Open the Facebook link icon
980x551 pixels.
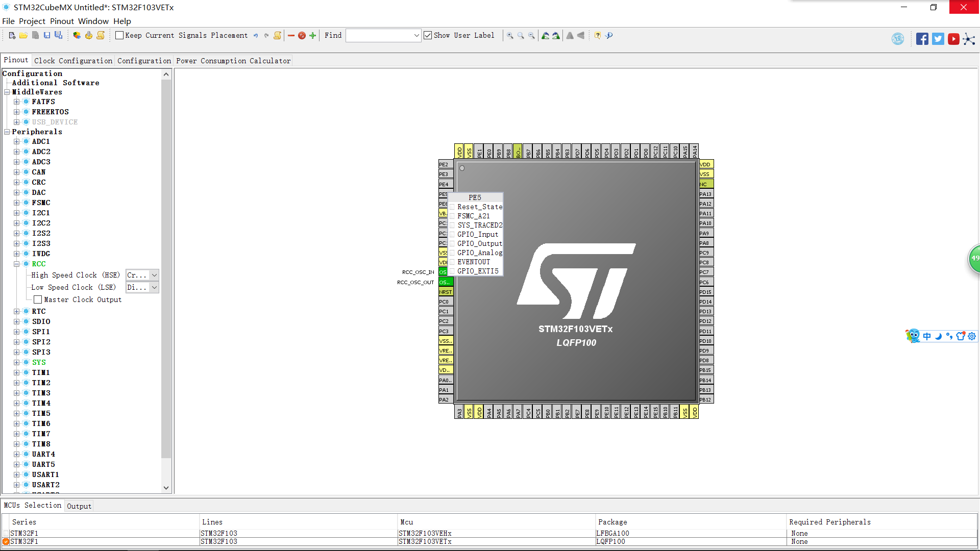click(922, 39)
